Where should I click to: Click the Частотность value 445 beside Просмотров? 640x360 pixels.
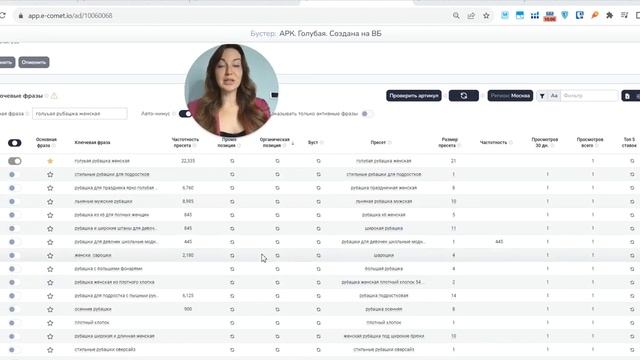pos(499,242)
